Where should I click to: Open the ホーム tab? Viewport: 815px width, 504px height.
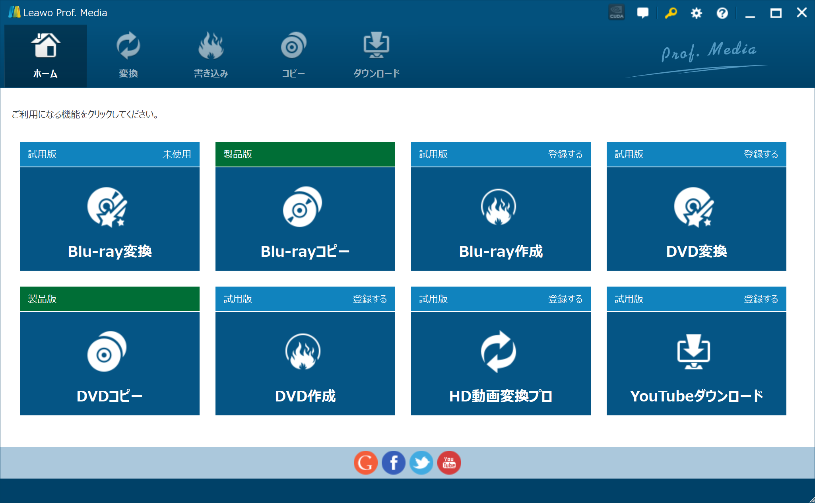pyautogui.click(x=46, y=56)
